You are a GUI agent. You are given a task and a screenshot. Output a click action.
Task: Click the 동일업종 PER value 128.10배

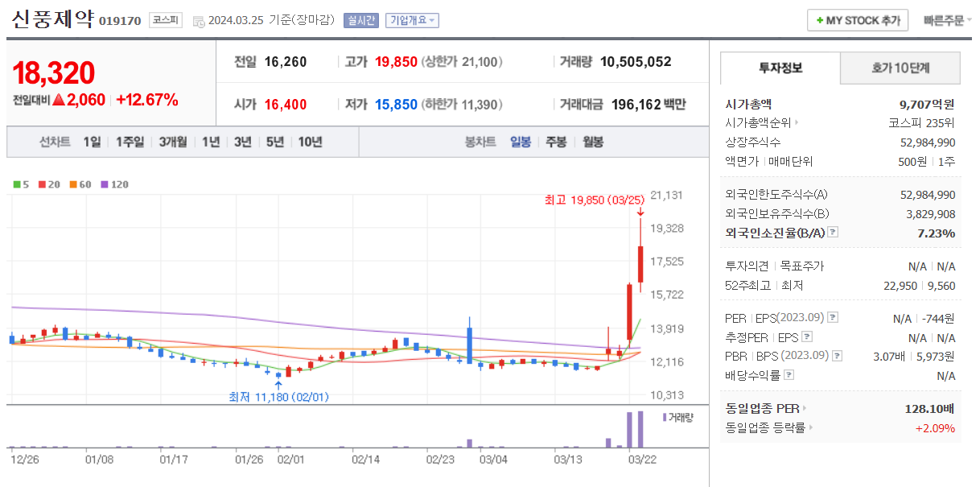click(930, 409)
